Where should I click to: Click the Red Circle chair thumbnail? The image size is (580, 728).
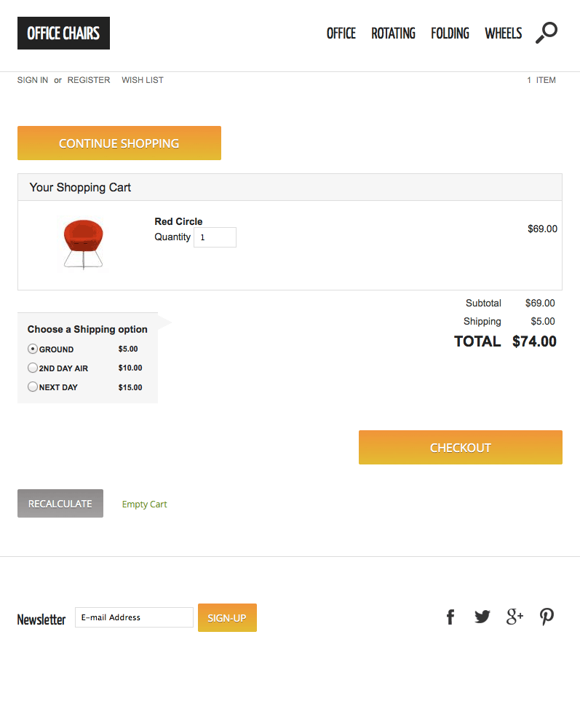coord(83,244)
